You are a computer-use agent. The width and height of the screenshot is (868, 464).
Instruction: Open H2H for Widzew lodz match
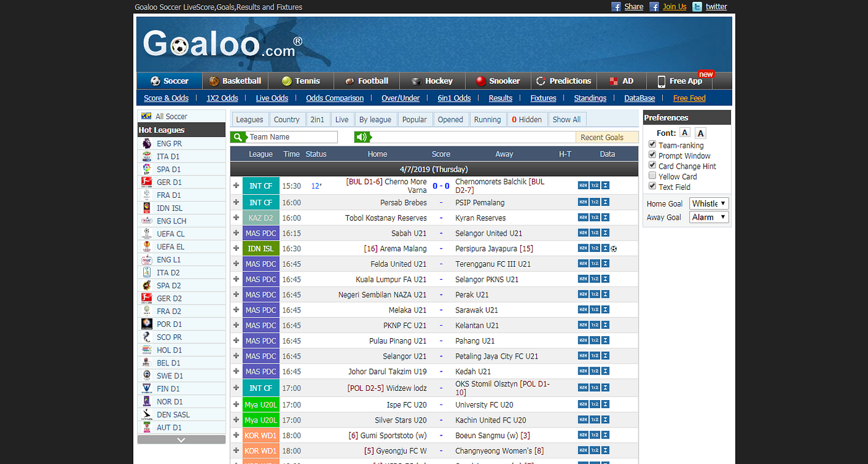(x=583, y=388)
